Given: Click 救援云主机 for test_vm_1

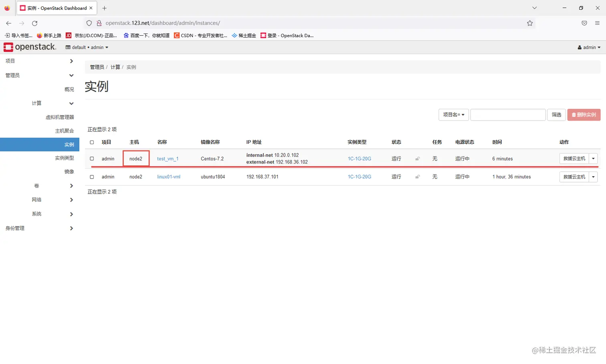Looking at the screenshot, I should 574,159.
